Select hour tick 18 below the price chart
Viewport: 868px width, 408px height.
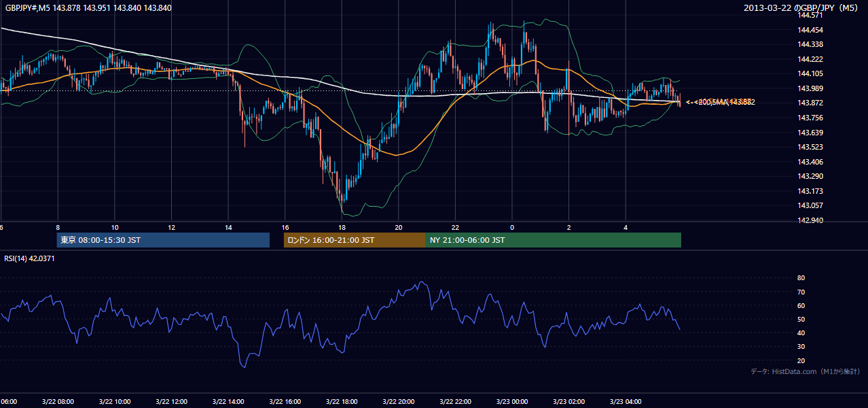[342, 228]
